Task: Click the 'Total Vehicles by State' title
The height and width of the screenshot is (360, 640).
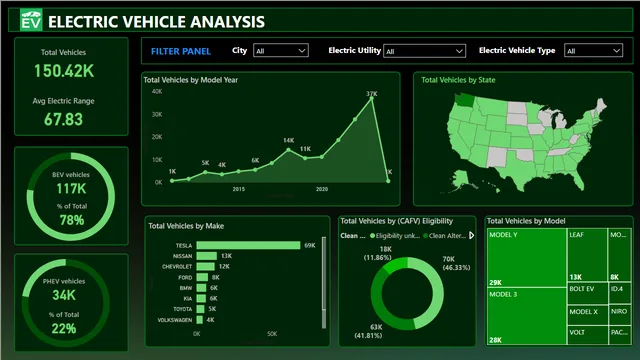Action: pyautogui.click(x=458, y=80)
